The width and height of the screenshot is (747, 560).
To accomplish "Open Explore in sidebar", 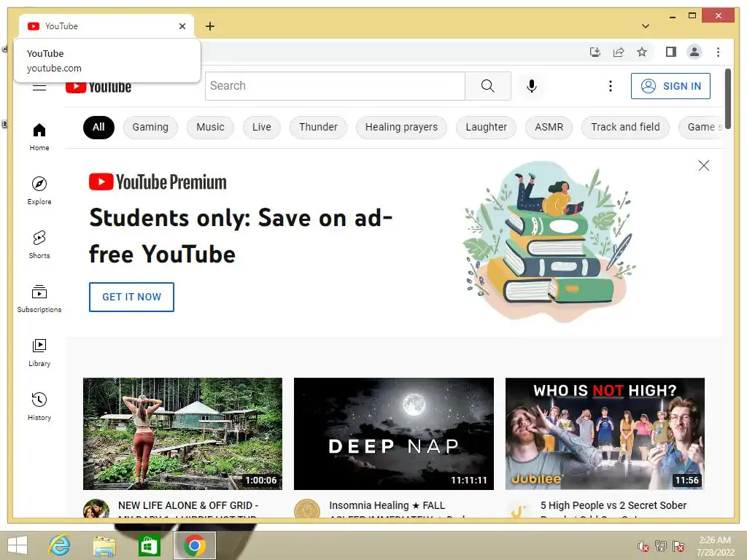I will (39, 190).
